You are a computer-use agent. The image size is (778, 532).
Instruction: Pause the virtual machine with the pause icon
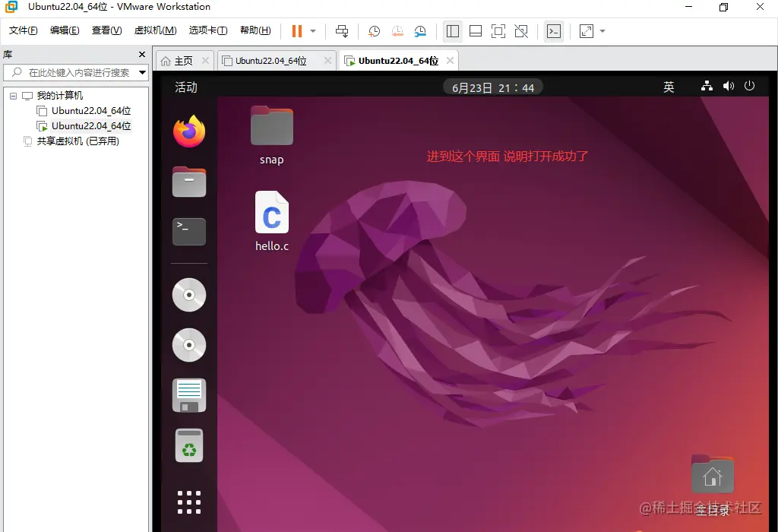pos(297,30)
